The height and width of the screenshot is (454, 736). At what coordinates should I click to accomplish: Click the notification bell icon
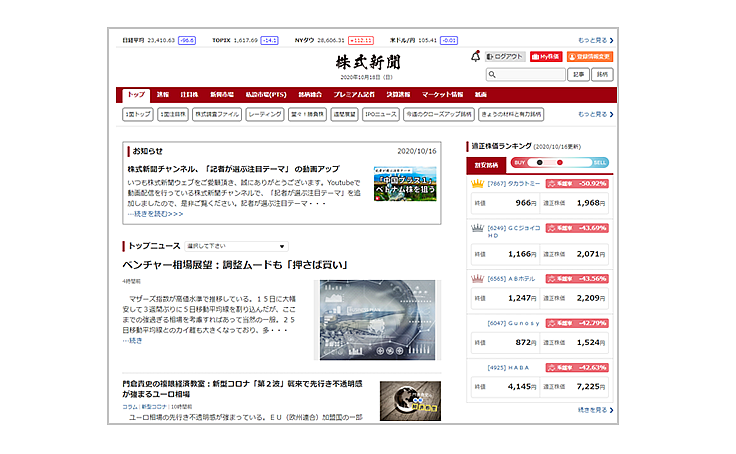pyautogui.click(x=476, y=57)
